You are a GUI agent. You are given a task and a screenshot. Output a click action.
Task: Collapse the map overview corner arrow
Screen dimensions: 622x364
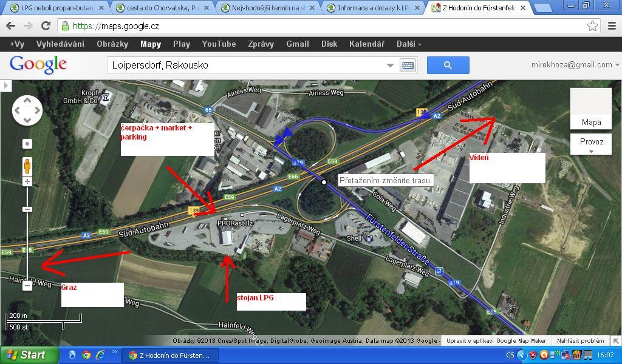[615, 341]
